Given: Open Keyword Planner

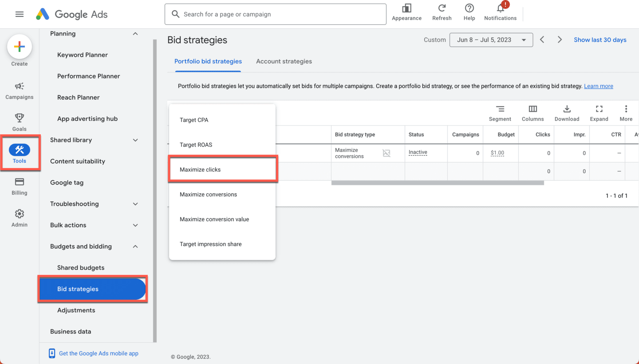Looking at the screenshot, I should 83,55.
